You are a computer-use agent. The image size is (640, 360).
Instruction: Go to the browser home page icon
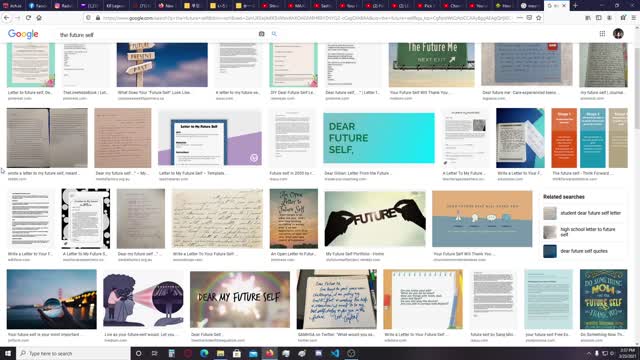coord(39,18)
